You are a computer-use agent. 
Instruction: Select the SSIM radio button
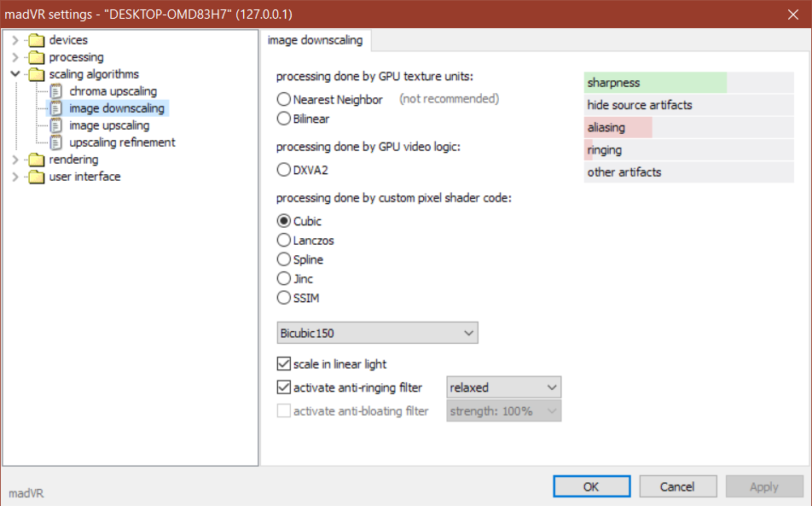click(x=284, y=297)
